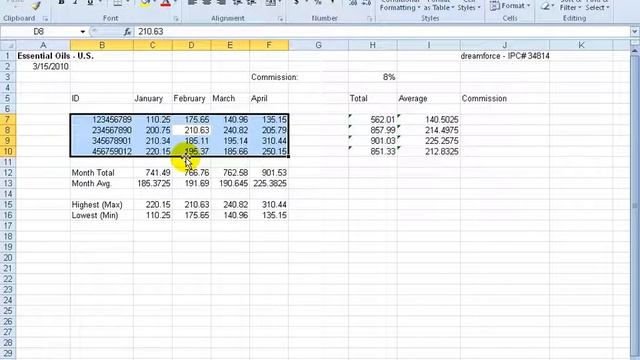Click the Increase Indent icon
This screenshot has height=360, width=640.
tap(251, 3)
